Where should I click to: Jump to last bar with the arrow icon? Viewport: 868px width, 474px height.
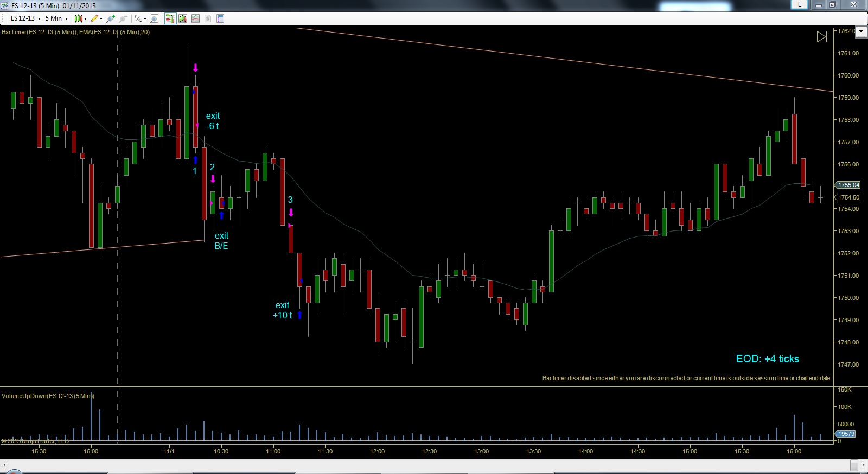822,36
